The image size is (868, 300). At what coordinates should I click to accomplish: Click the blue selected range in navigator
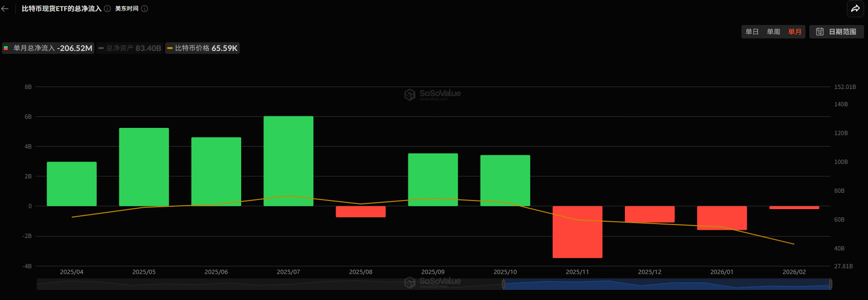[x=667, y=285]
